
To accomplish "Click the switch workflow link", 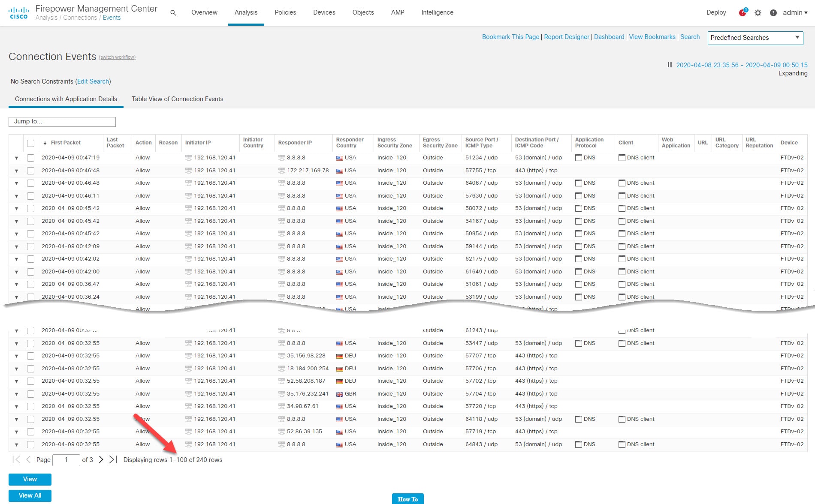I will [117, 57].
